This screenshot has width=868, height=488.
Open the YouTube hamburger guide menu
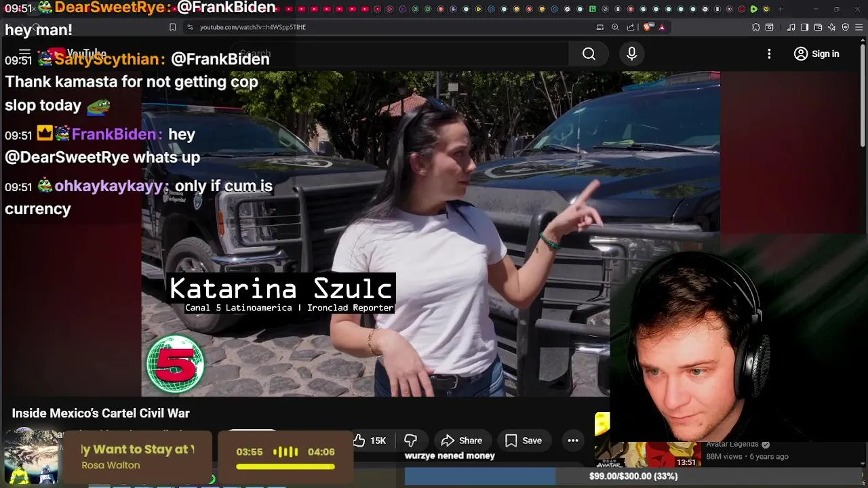(x=24, y=54)
